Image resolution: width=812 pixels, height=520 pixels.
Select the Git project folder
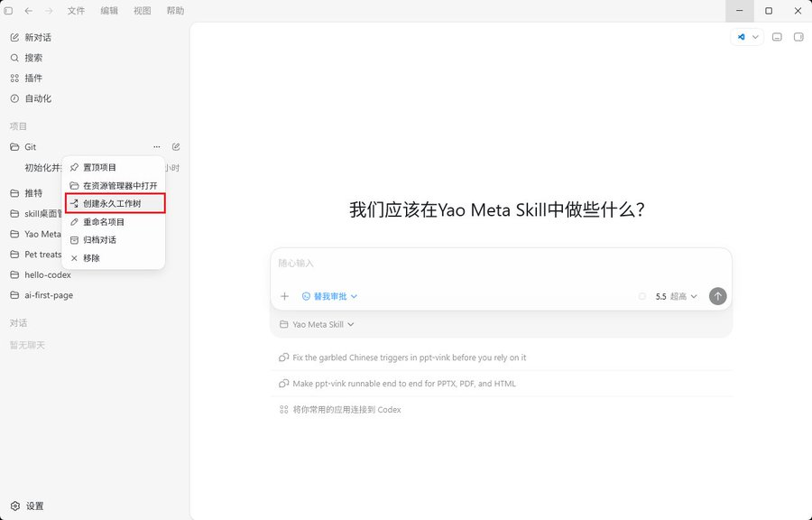click(x=30, y=147)
